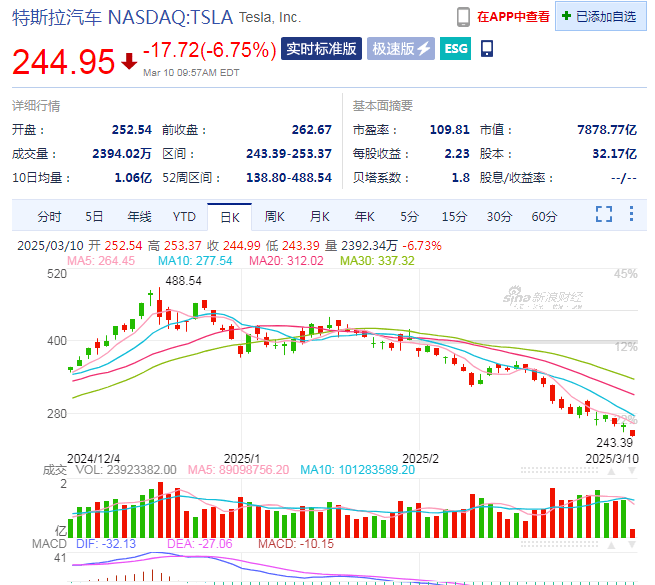Click the 2025/3/10 date axis label
655x585 pixels.
pos(612,459)
